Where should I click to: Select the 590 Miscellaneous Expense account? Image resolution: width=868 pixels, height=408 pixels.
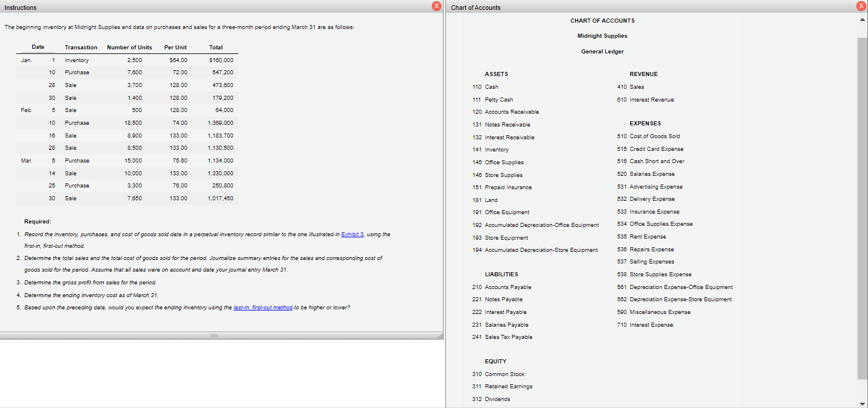(656, 312)
